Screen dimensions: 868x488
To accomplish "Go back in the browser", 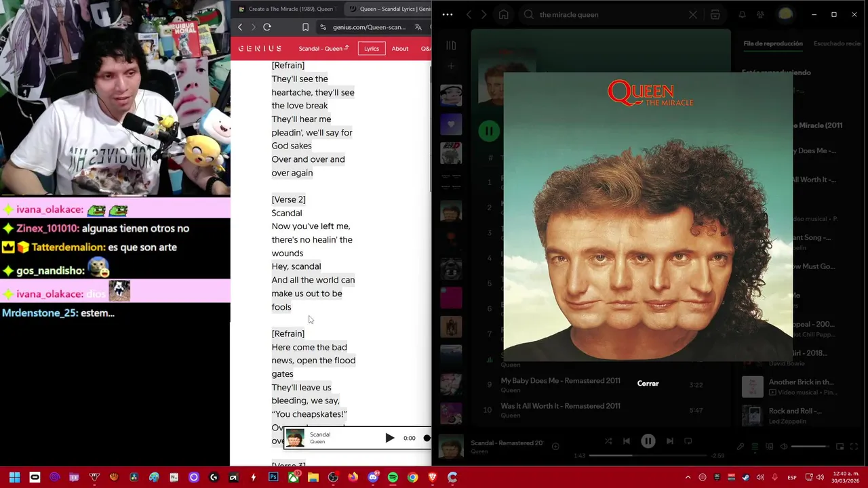I will click(240, 27).
